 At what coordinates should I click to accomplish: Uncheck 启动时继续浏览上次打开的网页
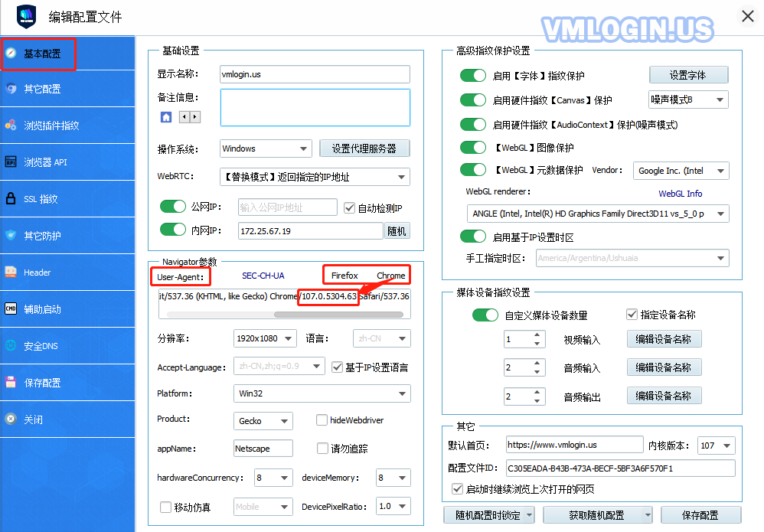(x=458, y=488)
